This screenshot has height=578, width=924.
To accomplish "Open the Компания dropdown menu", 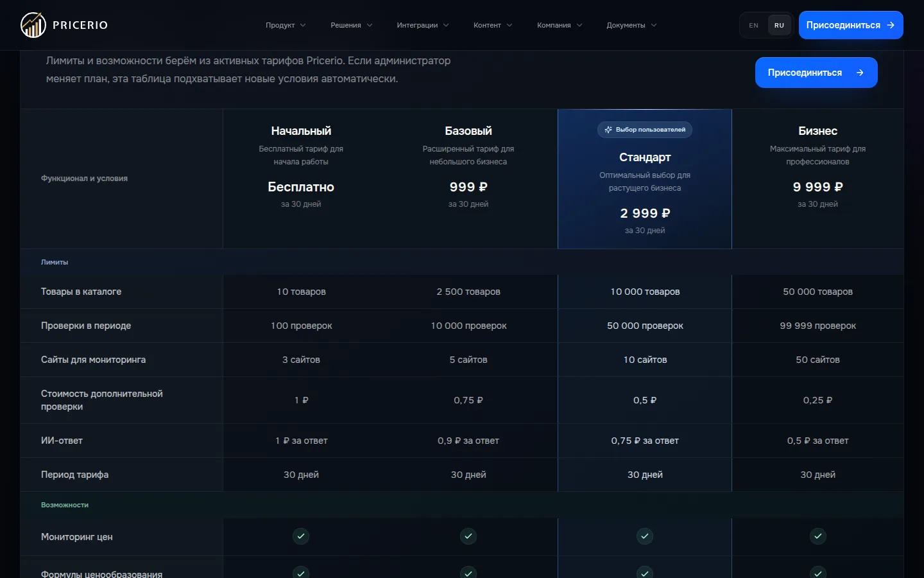I will 560,25.
